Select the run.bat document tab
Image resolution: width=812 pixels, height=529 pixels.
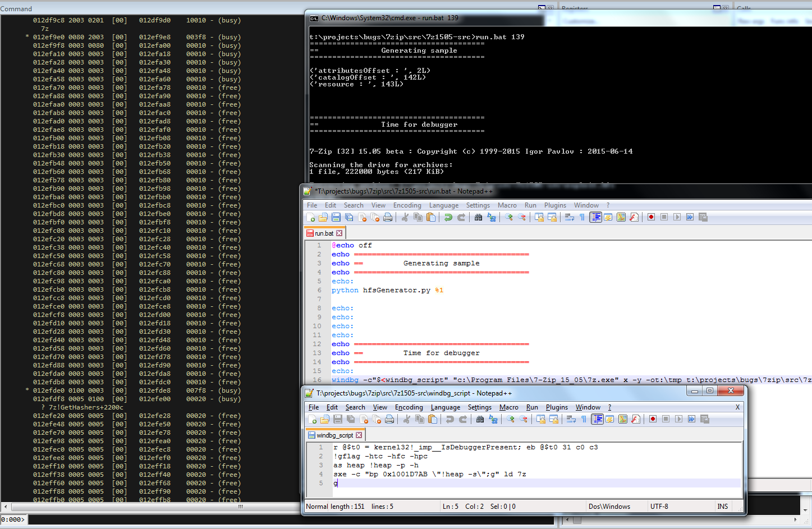(324, 233)
